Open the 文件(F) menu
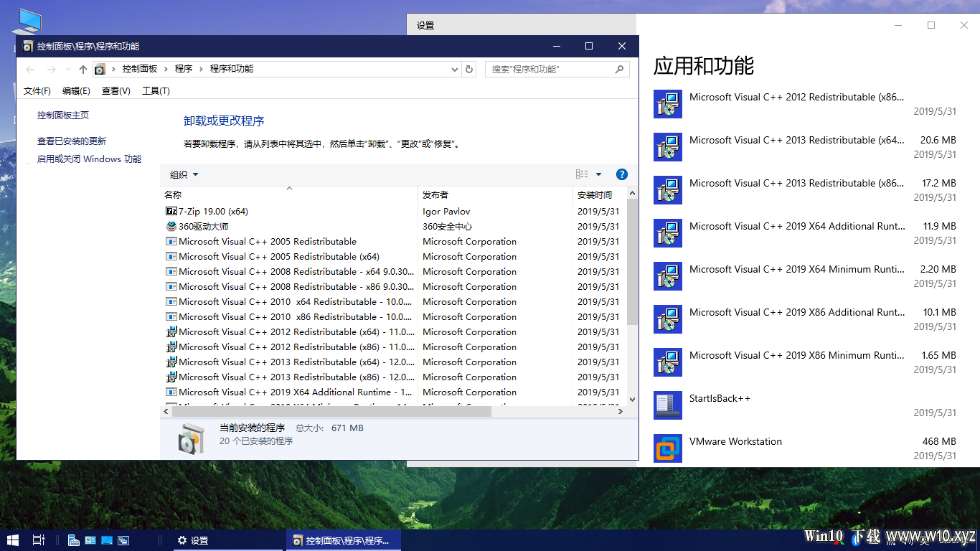Viewport: 980px width, 551px height. tap(37, 91)
